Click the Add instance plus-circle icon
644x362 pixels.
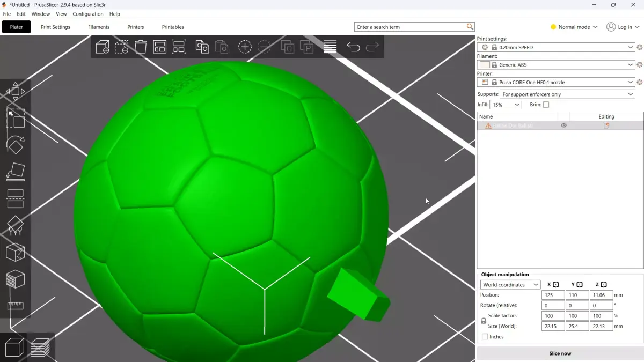pos(245,47)
